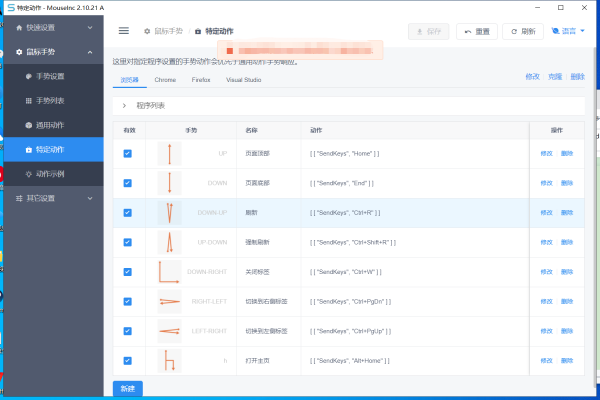
Task: Click 修改 link in 强制刷新 row
Action: (546, 242)
